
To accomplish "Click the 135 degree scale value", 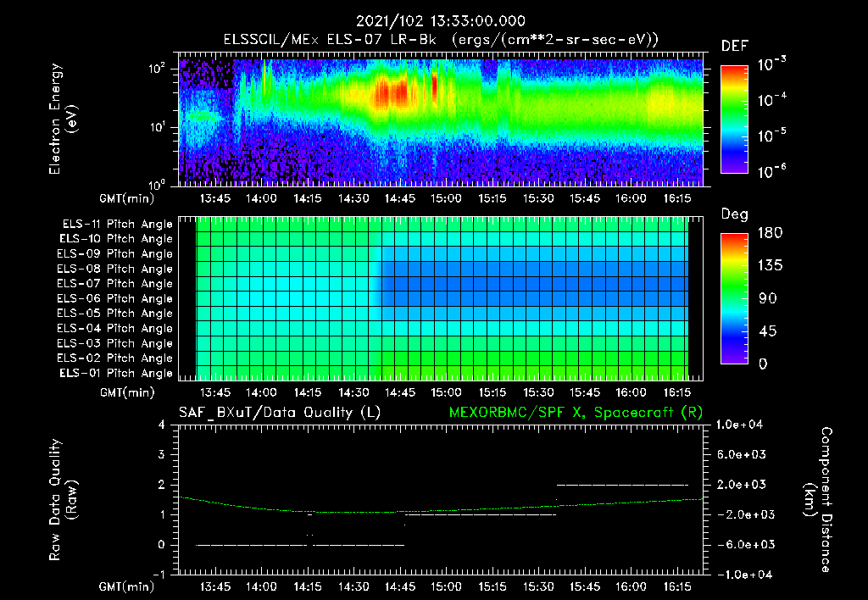I will pyautogui.click(x=770, y=266).
